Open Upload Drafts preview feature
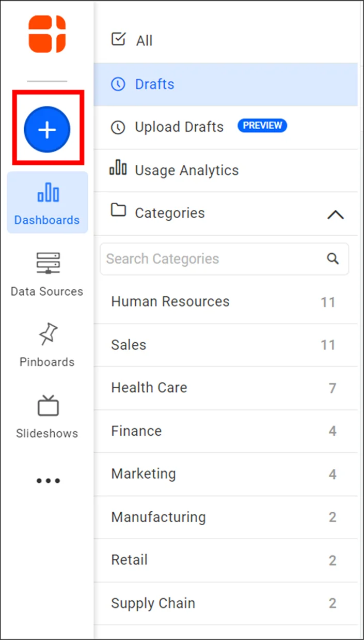The image size is (364, 640). [178, 127]
